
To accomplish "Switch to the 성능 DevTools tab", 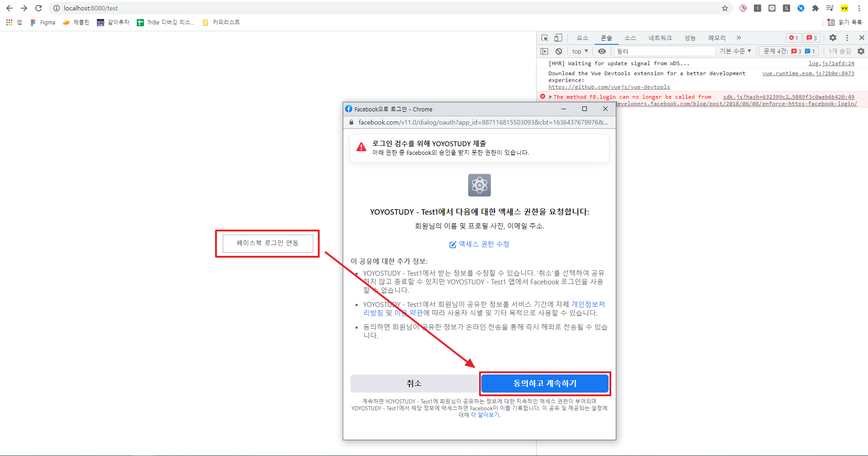I will [x=690, y=38].
